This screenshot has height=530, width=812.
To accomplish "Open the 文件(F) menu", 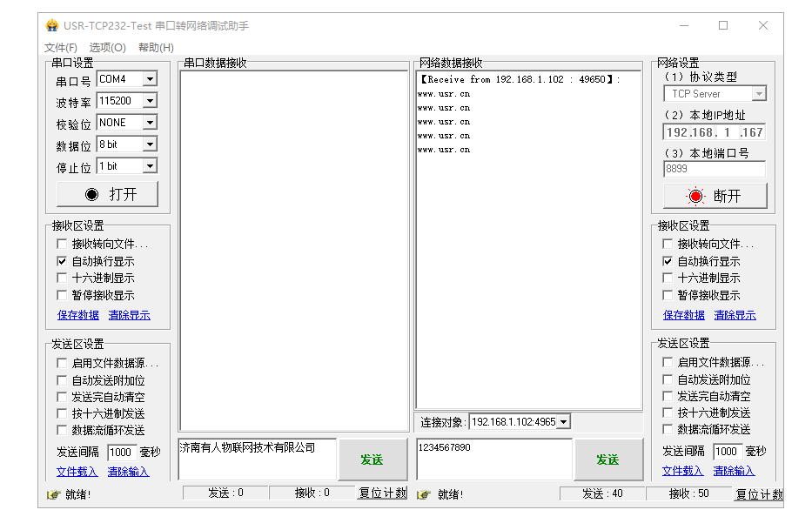I will coord(61,47).
